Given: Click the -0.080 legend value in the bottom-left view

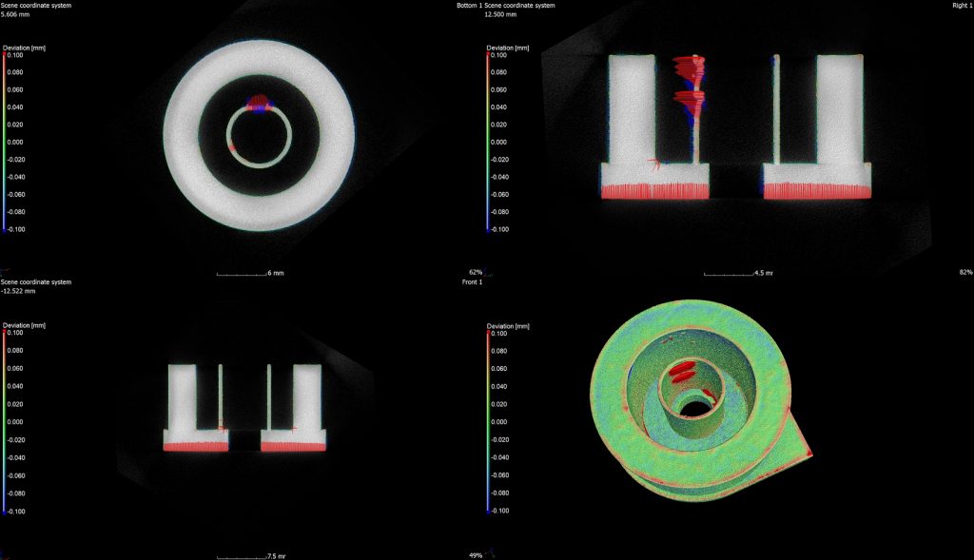Looking at the screenshot, I should click(x=15, y=493).
